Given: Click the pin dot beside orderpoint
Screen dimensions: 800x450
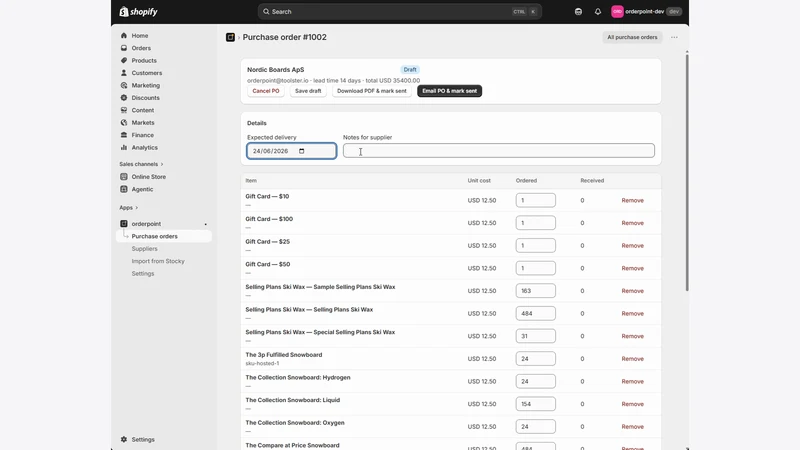Looking at the screenshot, I should point(206,224).
